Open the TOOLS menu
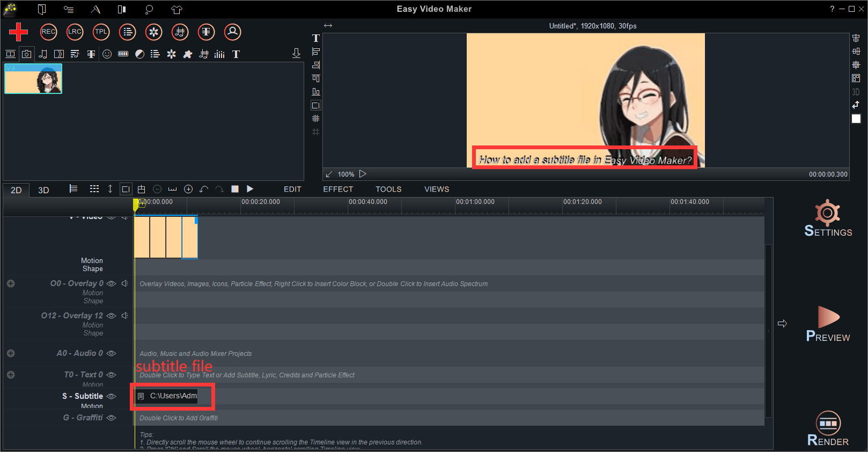Screen dimensions: 868x452 388,189
